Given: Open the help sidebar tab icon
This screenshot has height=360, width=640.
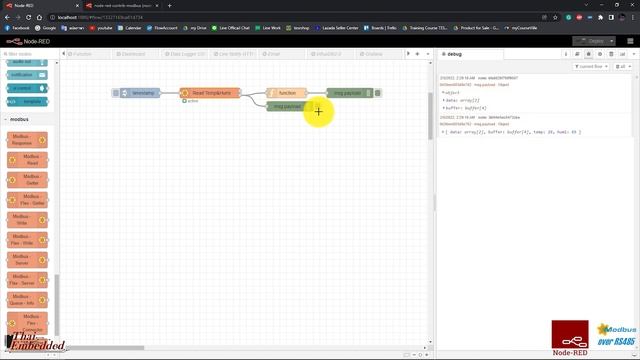Looking at the screenshot, I should coord(577,54).
